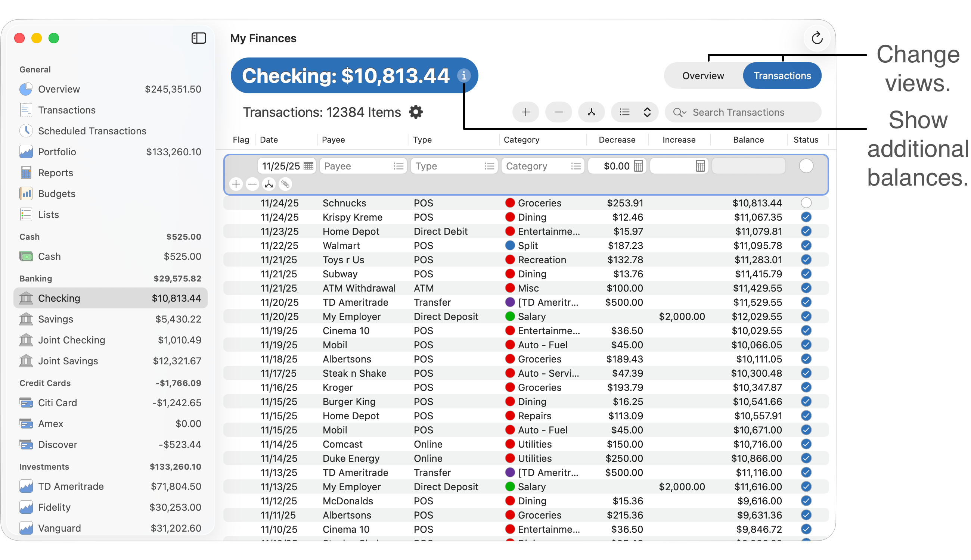Click add transaction plus toolbar button
This screenshot has height=560, width=971.
tap(525, 112)
